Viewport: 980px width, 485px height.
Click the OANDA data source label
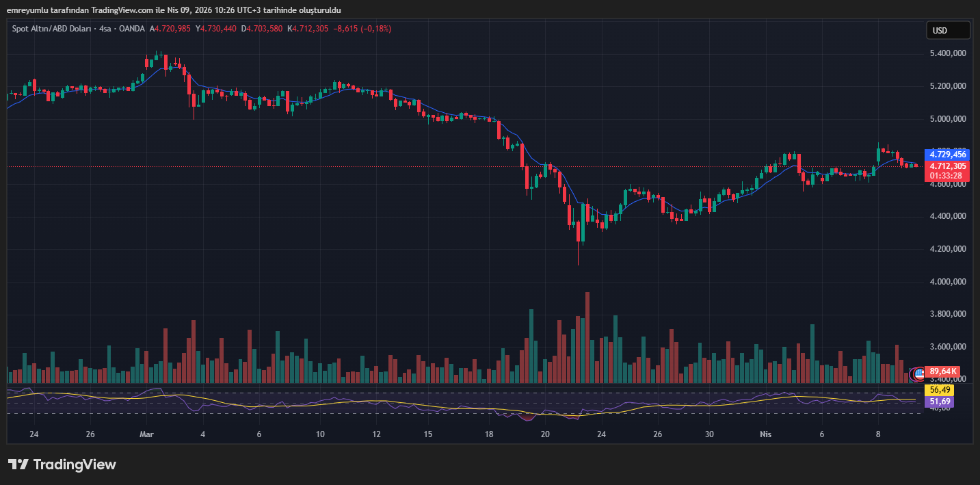[131, 29]
